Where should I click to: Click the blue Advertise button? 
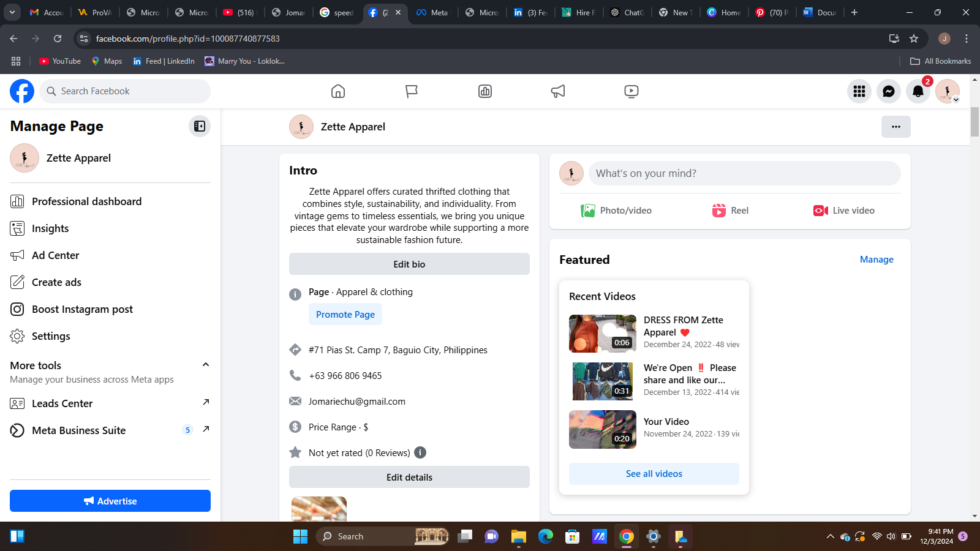click(x=110, y=501)
